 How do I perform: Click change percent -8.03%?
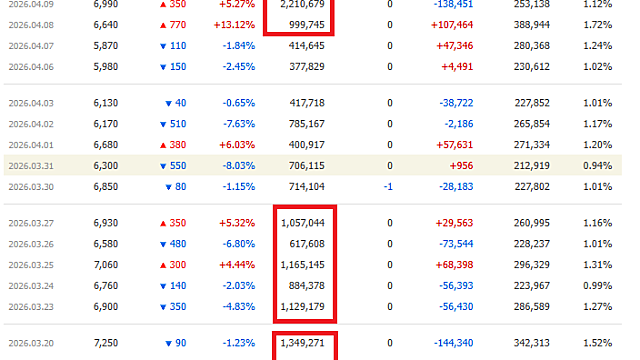click(x=239, y=166)
